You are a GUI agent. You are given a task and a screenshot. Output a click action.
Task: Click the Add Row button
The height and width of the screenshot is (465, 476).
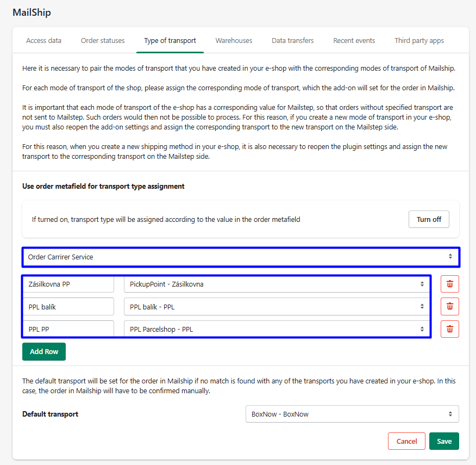click(44, 352)
